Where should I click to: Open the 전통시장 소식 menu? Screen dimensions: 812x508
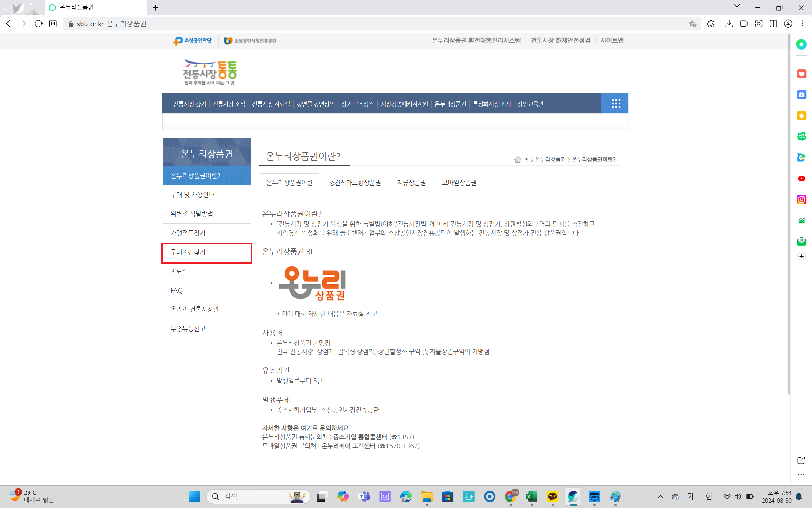point(229,104)
